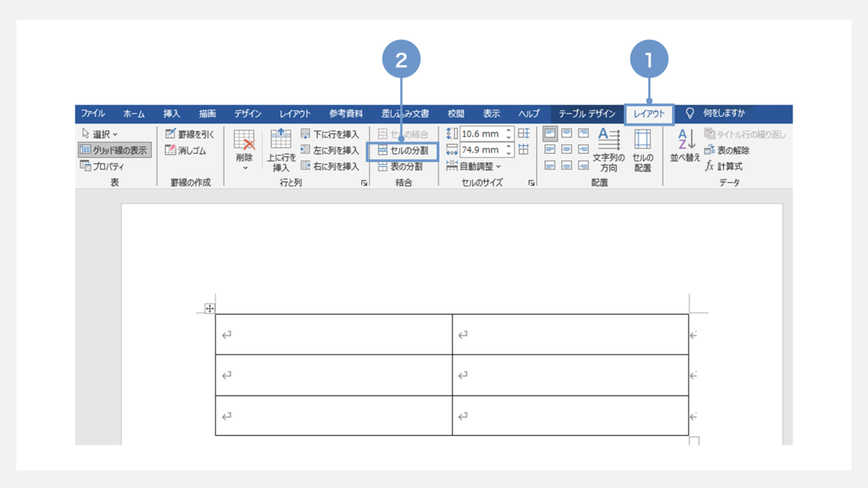Click the table move handle
This screenshot has width=868, height=488.
[210, 308]
